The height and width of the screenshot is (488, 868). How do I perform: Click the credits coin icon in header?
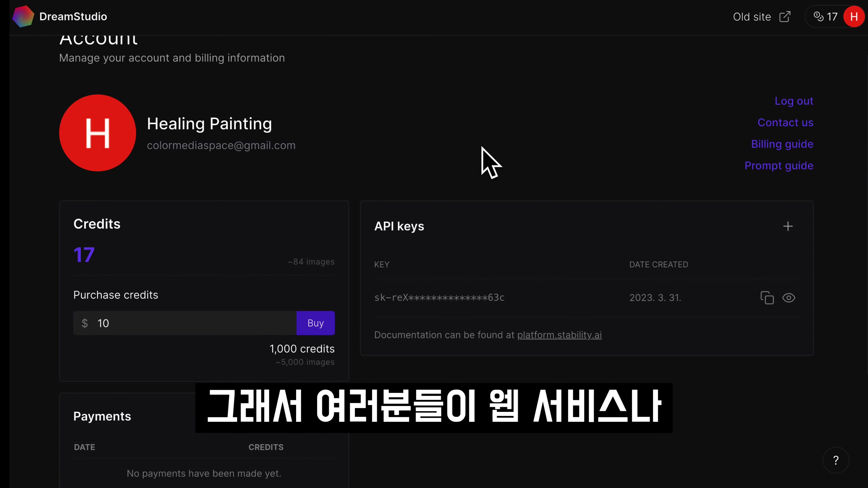819,16
